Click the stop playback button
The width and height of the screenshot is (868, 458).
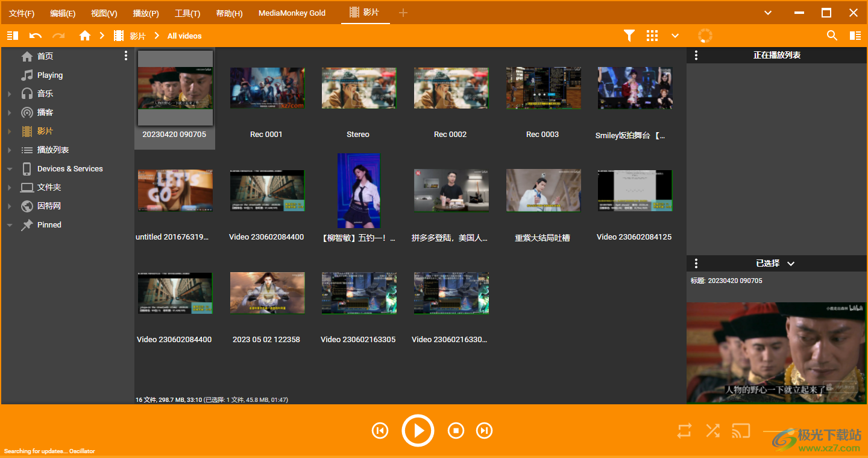pyautogui.click(x=456, y=430)
